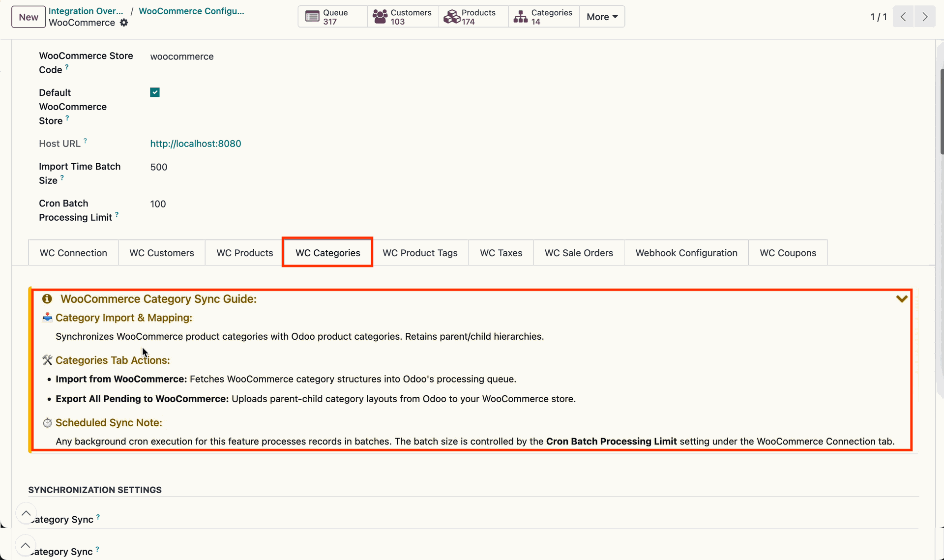Image resolution: width=944 pixels, height=560 pixels.
Task: Show help tooltip for Host URL
Action: click(85, 141)
